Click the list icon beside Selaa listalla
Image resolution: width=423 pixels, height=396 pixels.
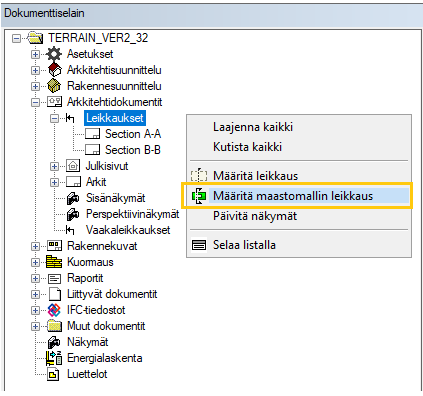(199, 245)
